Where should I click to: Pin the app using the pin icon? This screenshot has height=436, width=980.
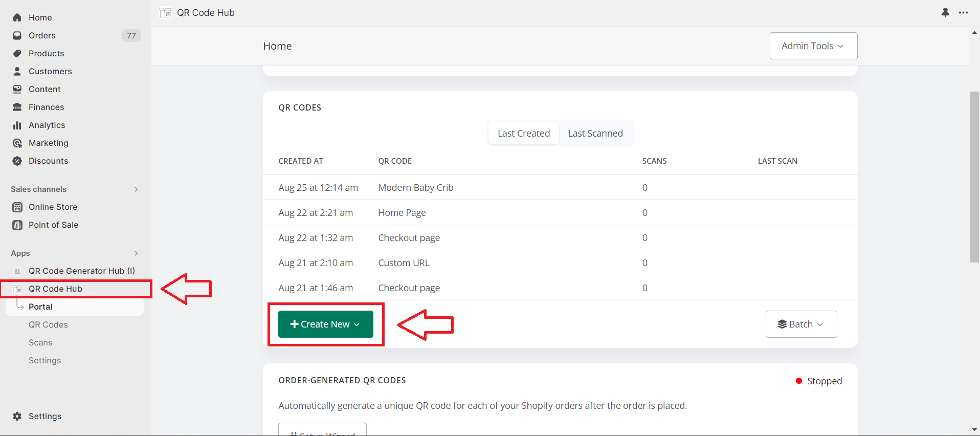point(945,13)
